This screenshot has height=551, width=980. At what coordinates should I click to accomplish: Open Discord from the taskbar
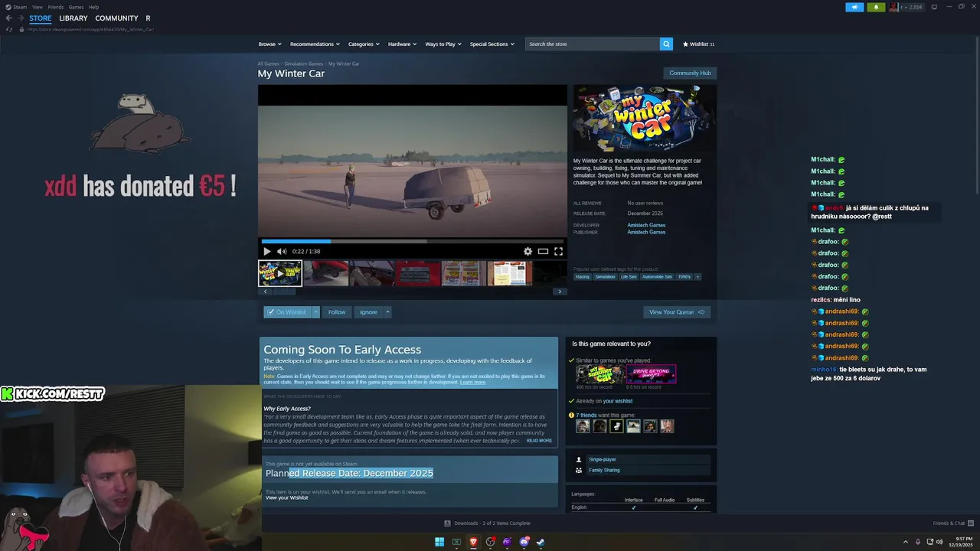coord(524,542)
